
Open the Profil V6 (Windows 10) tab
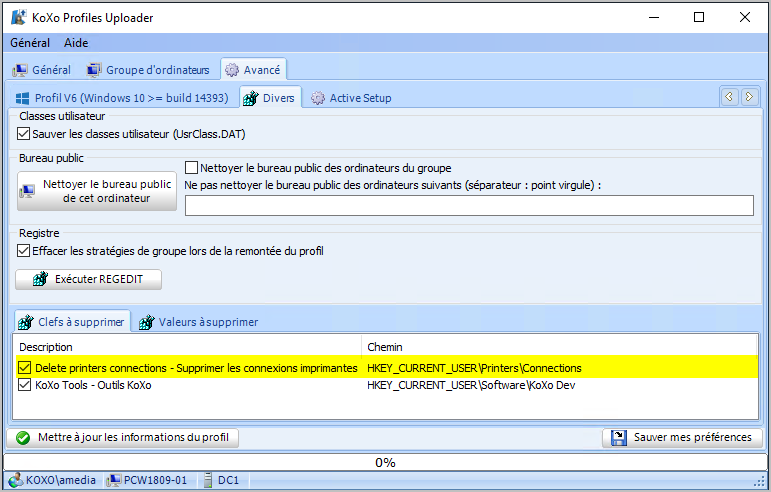pyautogui.click(x=122, y=98)
